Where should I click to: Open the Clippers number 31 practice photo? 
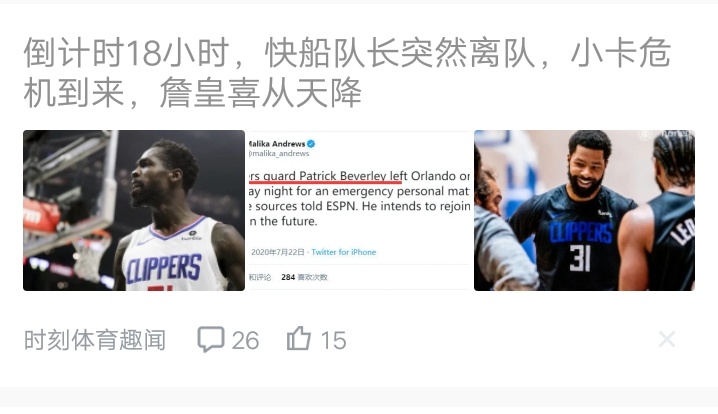coord(584,210)
